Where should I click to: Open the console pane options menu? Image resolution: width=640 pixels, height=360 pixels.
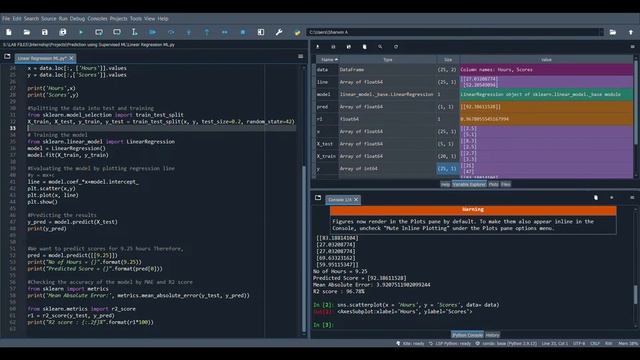point(632,198)
